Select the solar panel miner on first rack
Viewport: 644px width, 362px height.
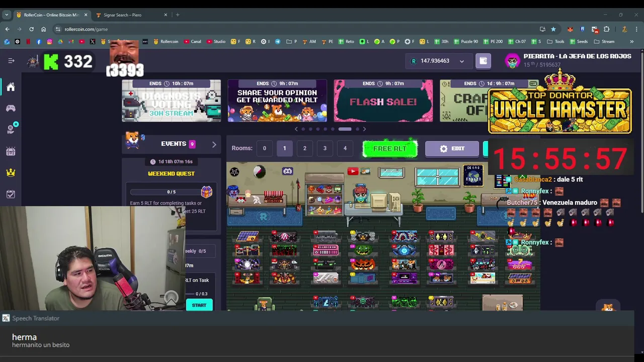pos(247,236)
